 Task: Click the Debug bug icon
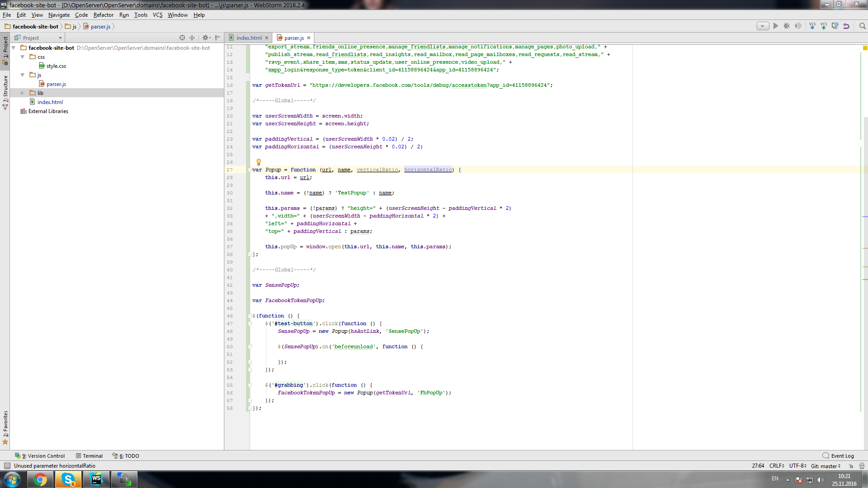click(x=787, y=26)
